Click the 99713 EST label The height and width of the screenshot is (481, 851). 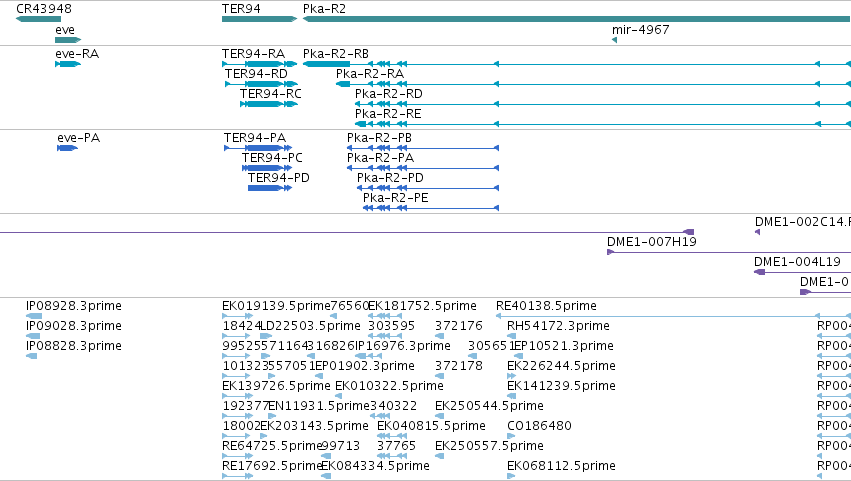coord(340,447)
